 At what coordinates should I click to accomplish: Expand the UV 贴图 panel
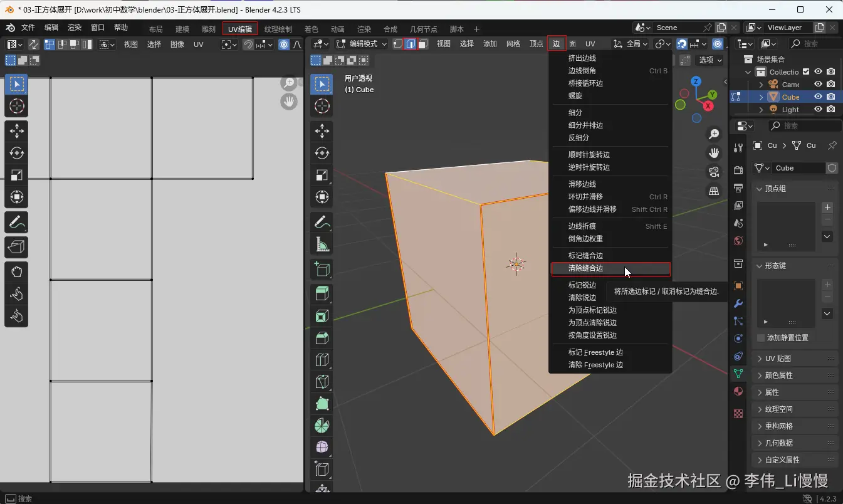(x=778, y=359)
